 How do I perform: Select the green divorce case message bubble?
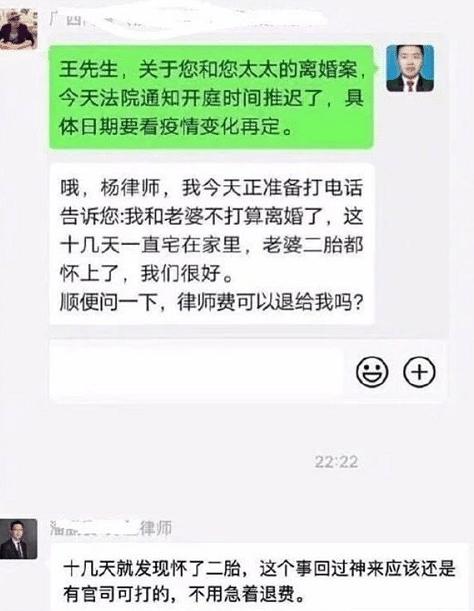point(211,97)
